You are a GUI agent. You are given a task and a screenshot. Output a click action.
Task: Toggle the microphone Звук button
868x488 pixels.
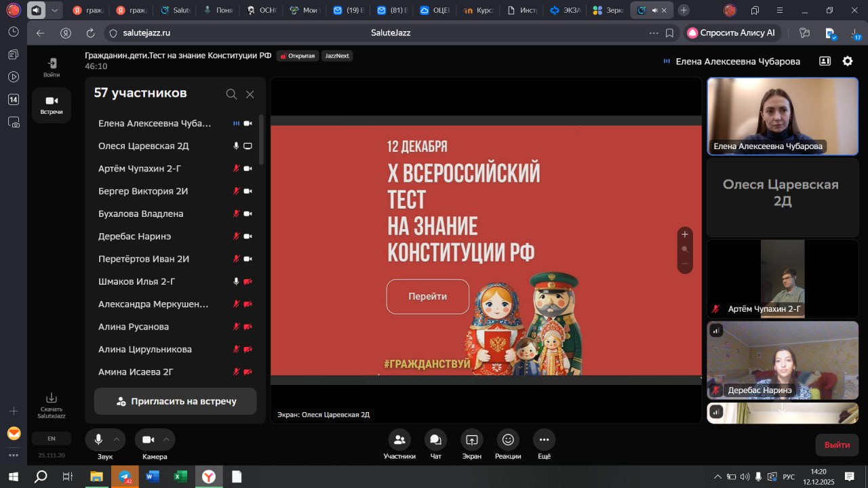(x=98, y=440)
